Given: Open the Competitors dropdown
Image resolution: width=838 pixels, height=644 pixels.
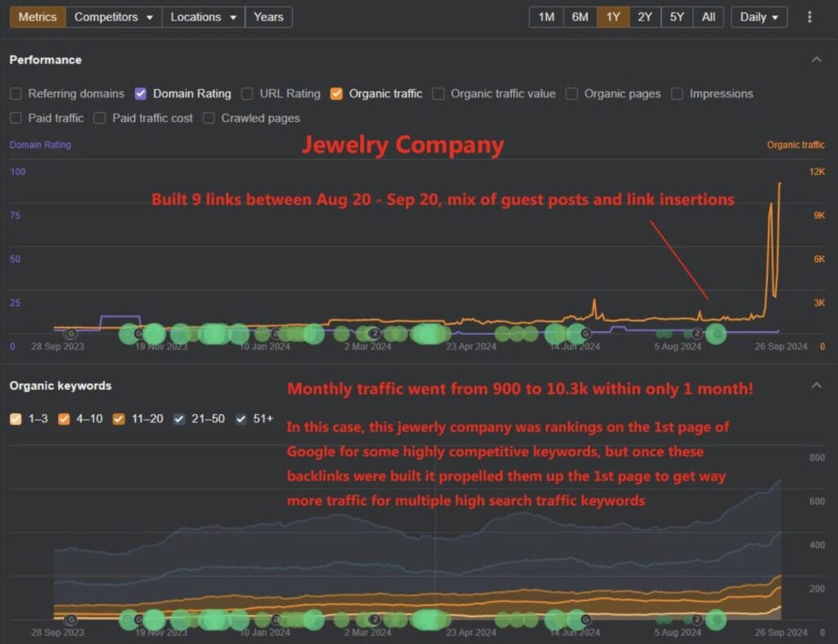Looking at the screenshot, I should [x=114, y=17].
